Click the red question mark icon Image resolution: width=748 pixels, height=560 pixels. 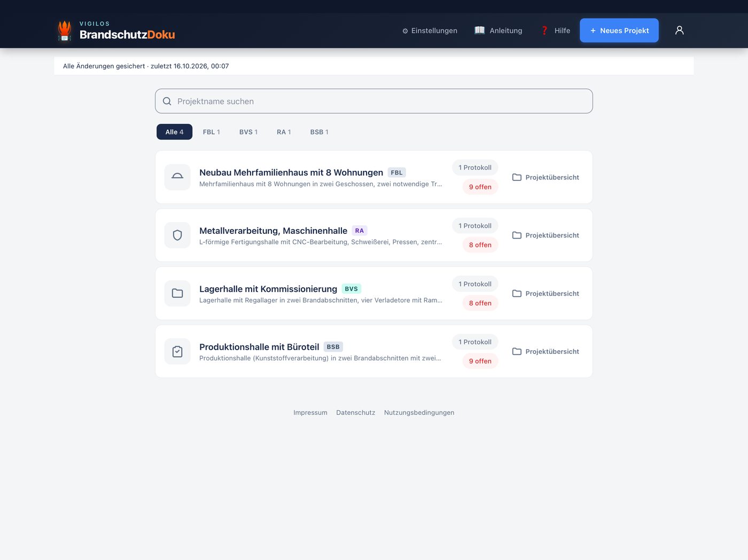pyautogui.click(x=544, y=30)
